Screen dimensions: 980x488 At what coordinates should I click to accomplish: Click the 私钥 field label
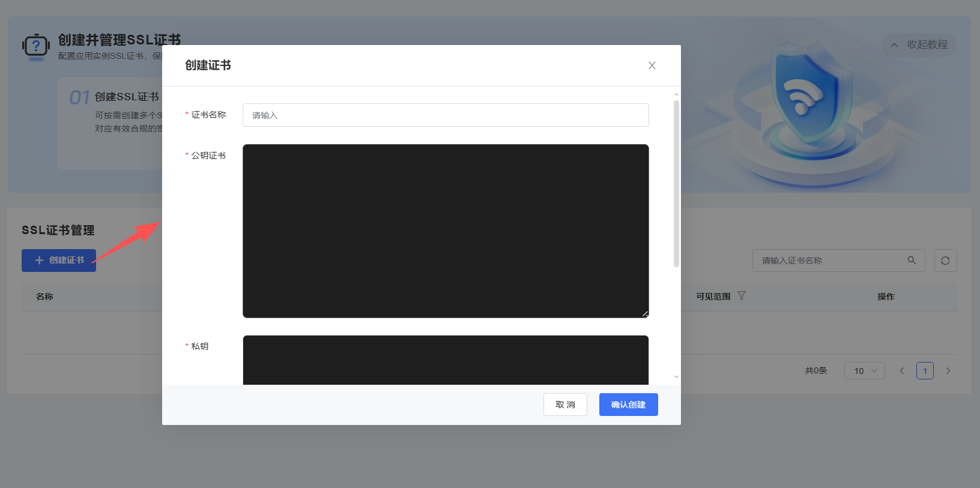(200, 346)
